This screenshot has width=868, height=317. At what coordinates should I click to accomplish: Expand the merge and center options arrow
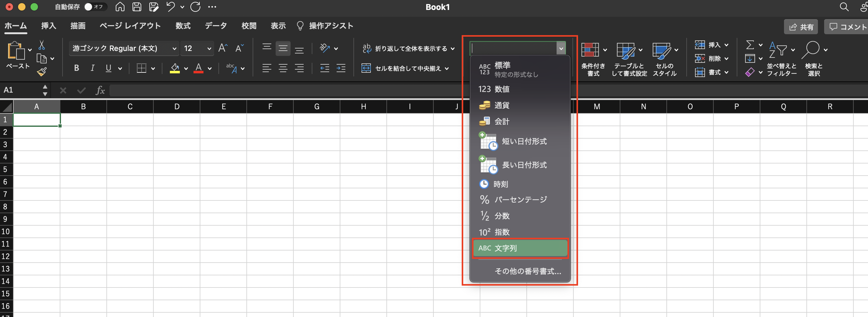tap(447, 69)
